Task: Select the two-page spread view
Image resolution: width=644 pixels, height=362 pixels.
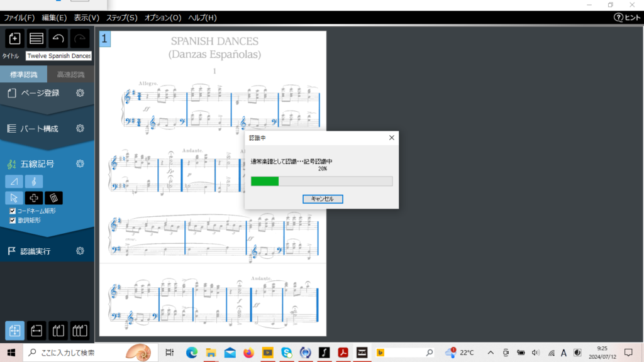Action: click(x=58, y=330)
